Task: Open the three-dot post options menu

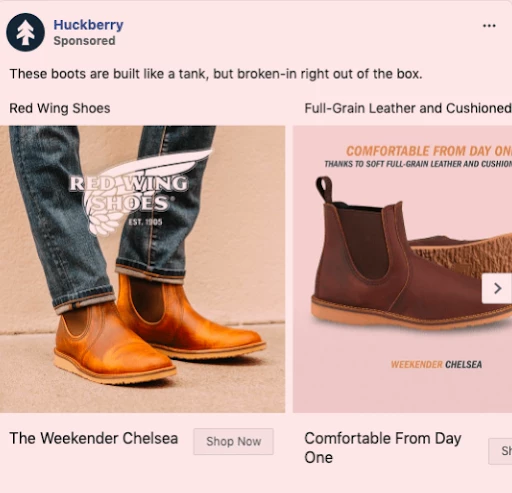Action: 489,26
